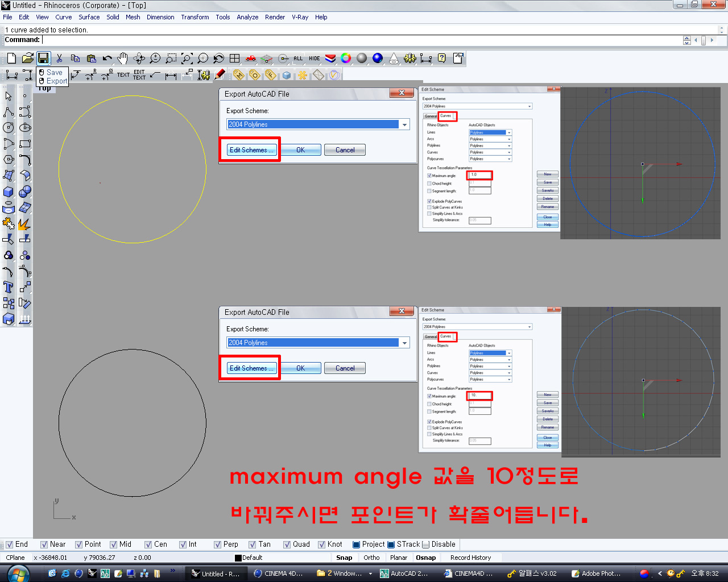Open Options with the gears icon
The width and height of the screenshot is (728, 582).
tap(409, 59)
